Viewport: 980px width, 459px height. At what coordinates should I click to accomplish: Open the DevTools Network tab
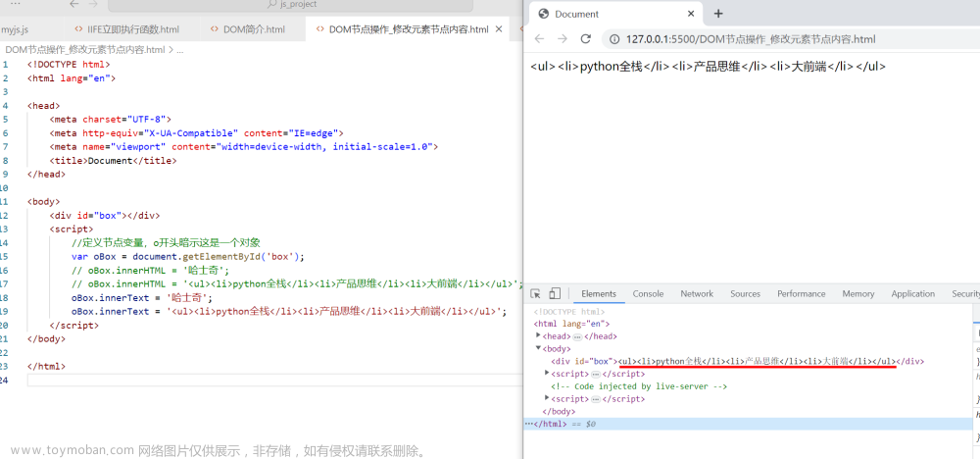coord(697,294)
